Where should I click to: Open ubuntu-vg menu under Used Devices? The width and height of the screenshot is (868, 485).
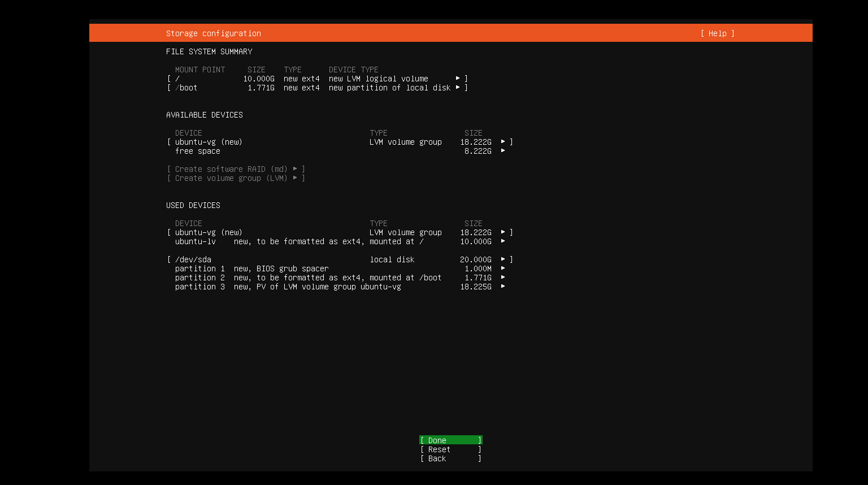point(503,232)
